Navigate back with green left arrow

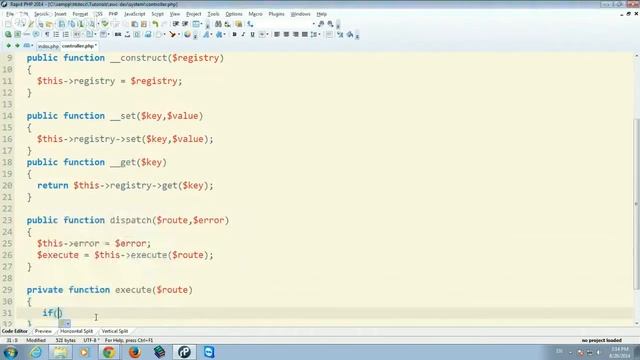pos(8,46)
